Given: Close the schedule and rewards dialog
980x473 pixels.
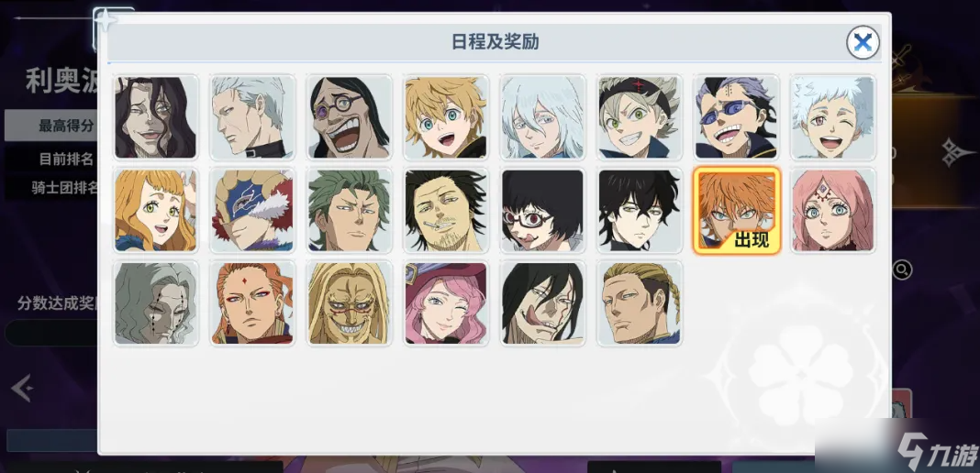Looking at the screenshot, I should pos(863,42).
